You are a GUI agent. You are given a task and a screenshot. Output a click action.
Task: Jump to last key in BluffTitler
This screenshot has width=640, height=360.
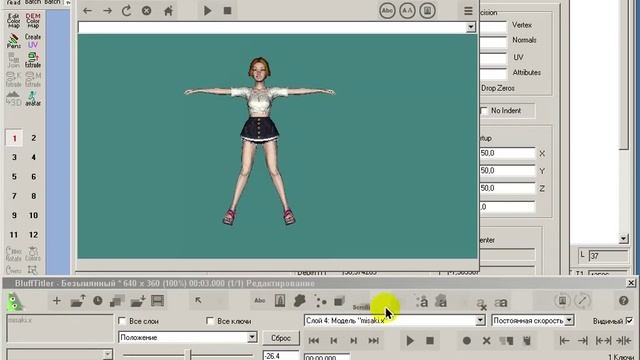[373, 340]
